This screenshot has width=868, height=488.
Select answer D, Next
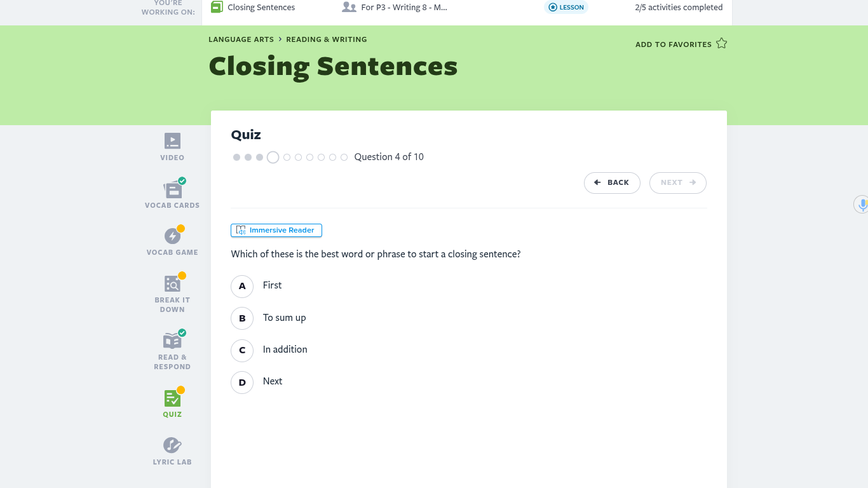coord(242,382)
